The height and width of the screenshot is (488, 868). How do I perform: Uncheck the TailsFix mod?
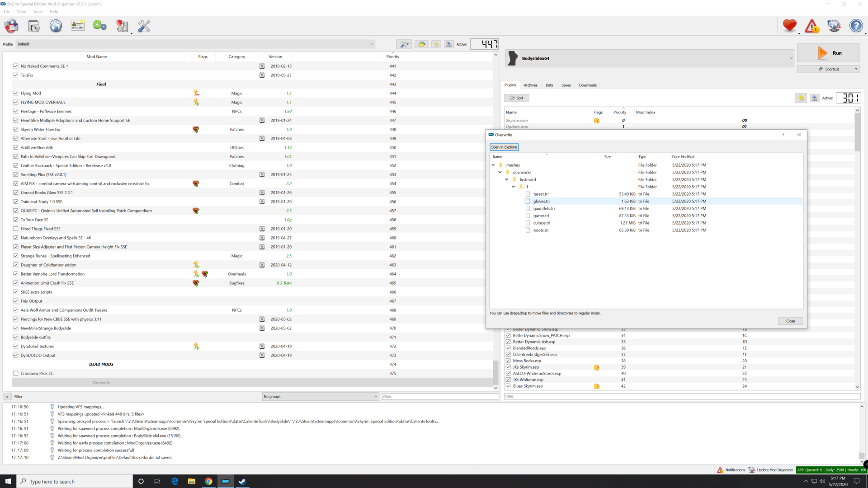coord(16,75)
